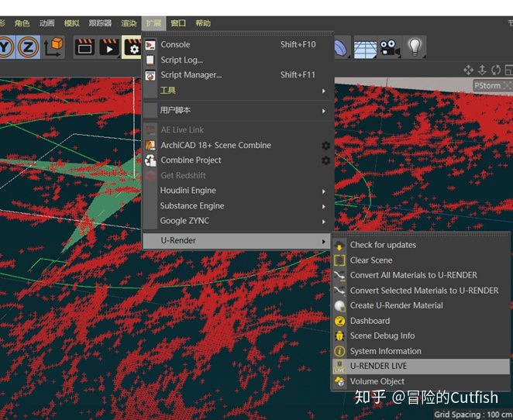513x420 pixels.
Task: Open the 窗口 menu
Action: click(x=177, y=23)
